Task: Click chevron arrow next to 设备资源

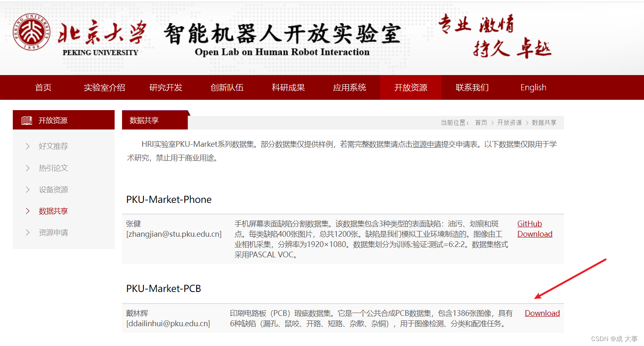Action: tap(28, 189)
